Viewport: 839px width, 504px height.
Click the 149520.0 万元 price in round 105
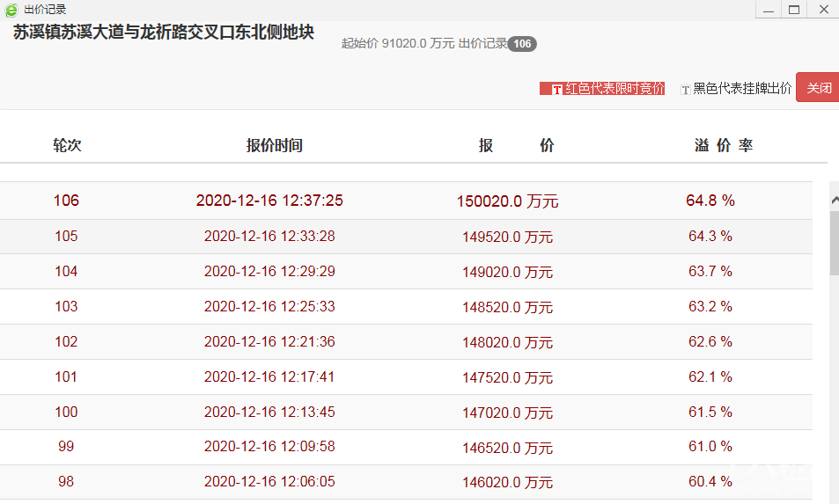(507, 237)
